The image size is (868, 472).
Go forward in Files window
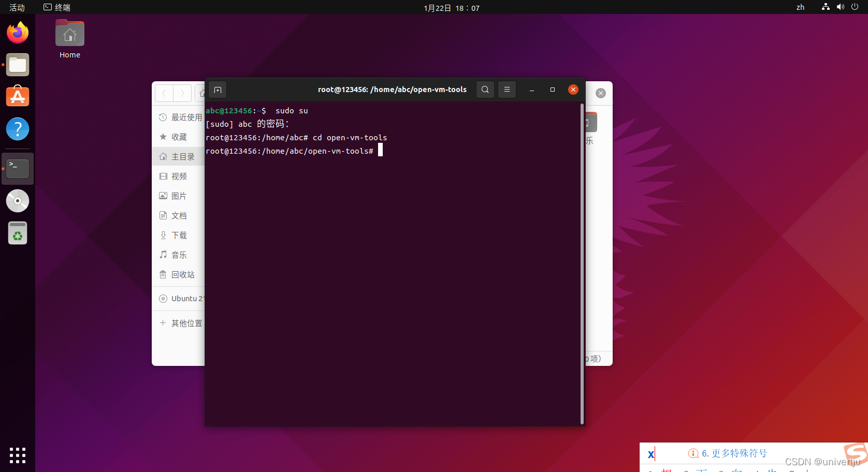click(x=182, y=93)
